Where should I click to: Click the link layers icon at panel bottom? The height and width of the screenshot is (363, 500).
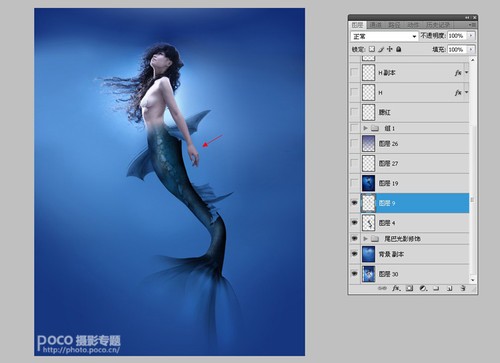[x=382, y=288]
